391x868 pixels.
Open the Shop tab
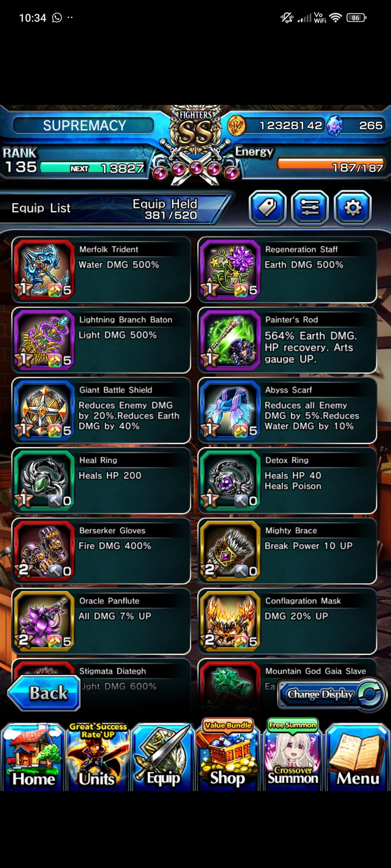click(227, 757)
